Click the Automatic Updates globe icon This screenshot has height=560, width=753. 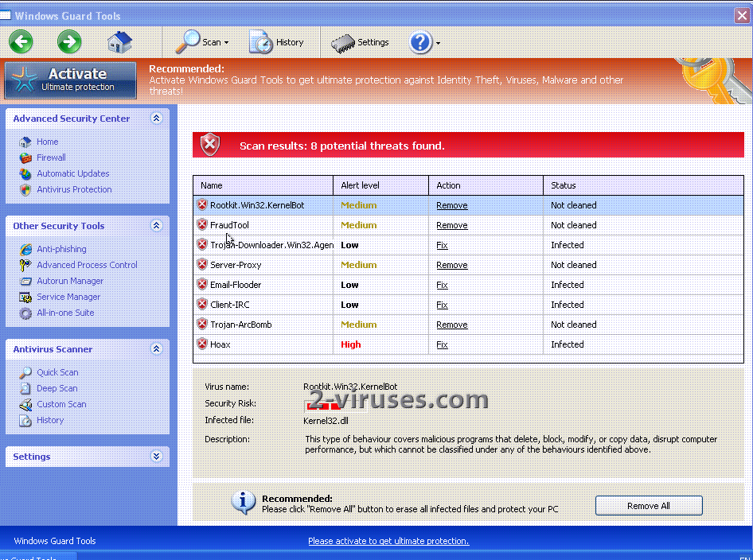pos(25,173)
